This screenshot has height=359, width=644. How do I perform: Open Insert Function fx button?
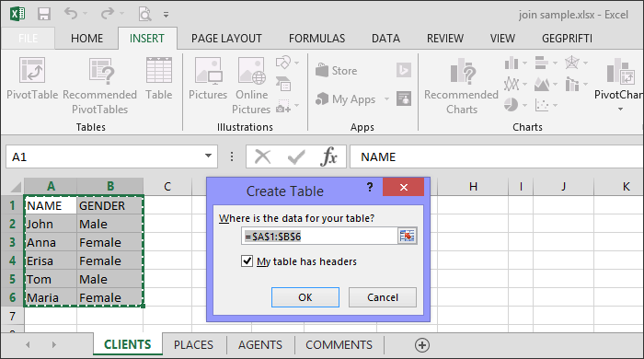pyautogui.click(x=329, y=156)
